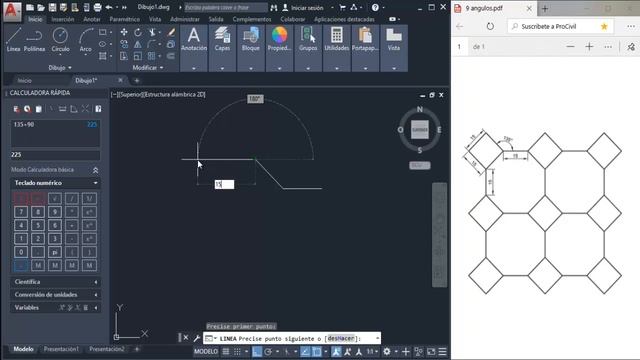Click the Copy tool in Modificar
The image size is (640, 360).
[124, 44]
